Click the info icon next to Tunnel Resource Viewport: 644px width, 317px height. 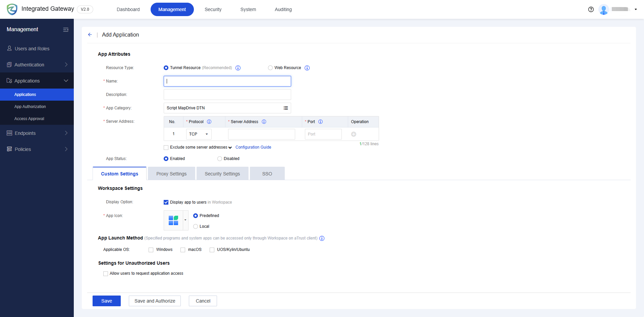point(238,68)
